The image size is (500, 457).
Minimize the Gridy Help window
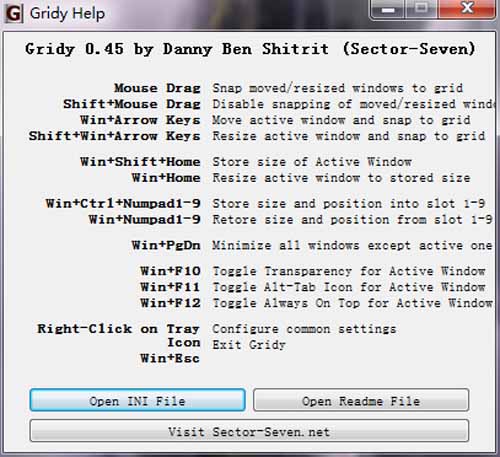(x=388, y=8)
